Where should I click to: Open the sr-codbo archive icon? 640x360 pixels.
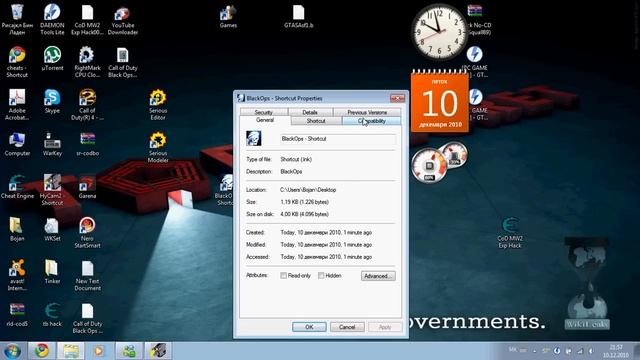87,144
